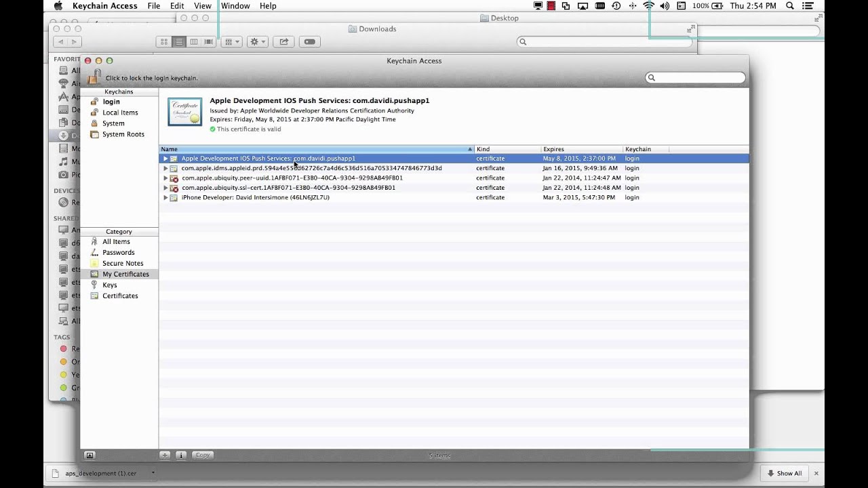Open the Window menu

click(x=235, y=5)
